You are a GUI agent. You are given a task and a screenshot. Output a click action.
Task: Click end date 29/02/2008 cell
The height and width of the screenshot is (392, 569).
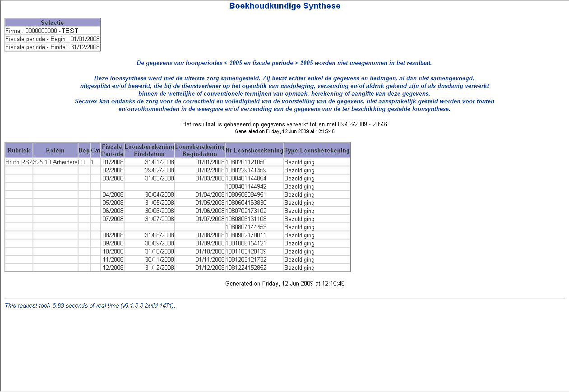(x=159, y=171)
